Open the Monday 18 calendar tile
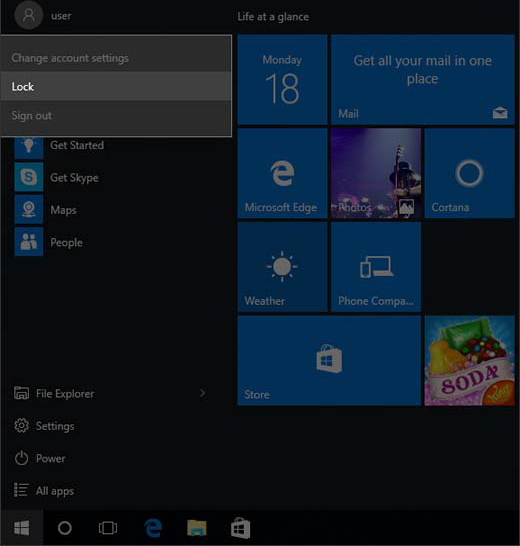This screenshot has width=520, height=546. [x=282, y=79]
